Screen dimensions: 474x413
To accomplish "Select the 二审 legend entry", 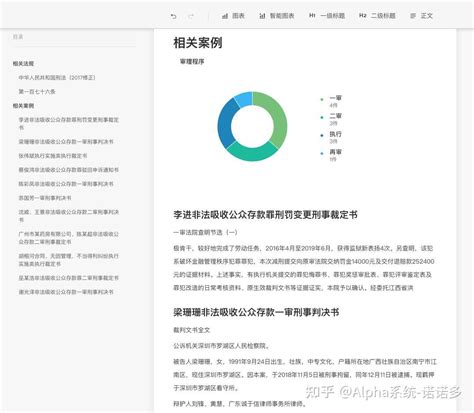I will click(331, 119).
